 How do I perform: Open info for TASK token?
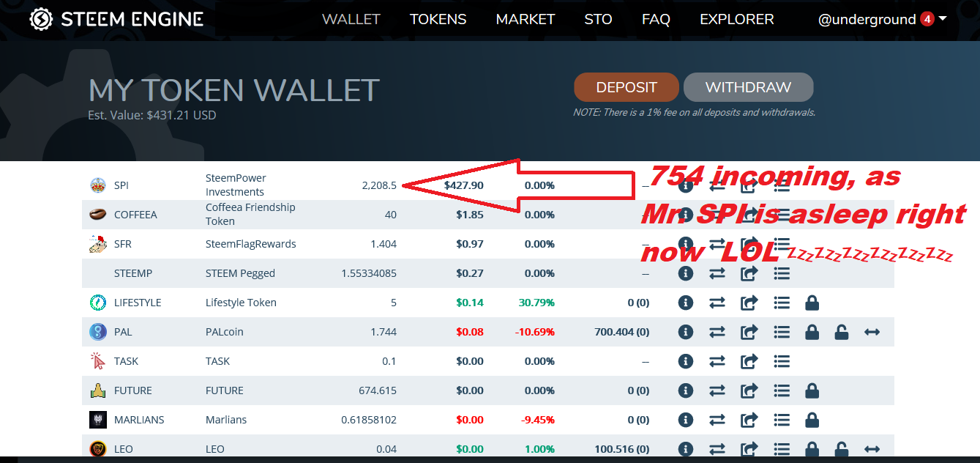coord(686,361)
